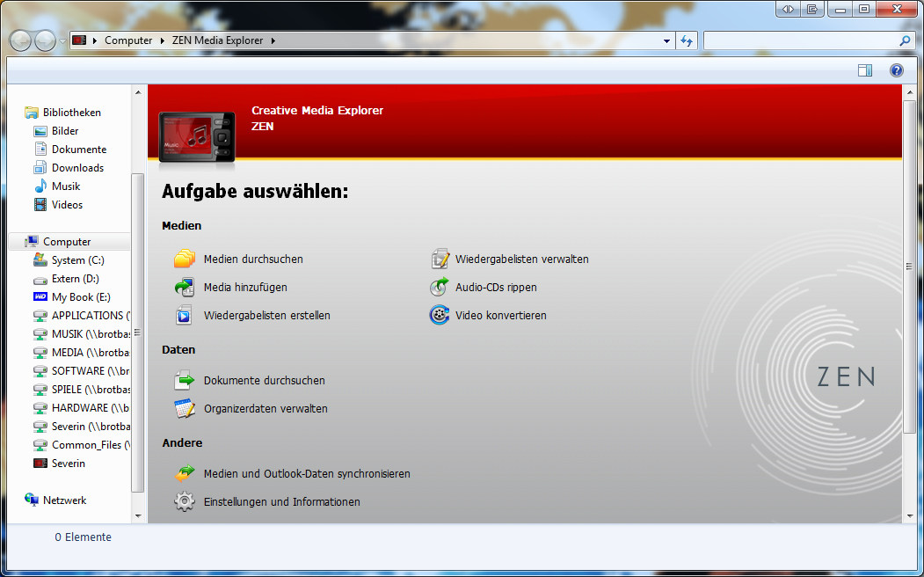Viewport: 924px width, 577px height.
Task: Refresh the address bar location
Action: coord(687,40)
